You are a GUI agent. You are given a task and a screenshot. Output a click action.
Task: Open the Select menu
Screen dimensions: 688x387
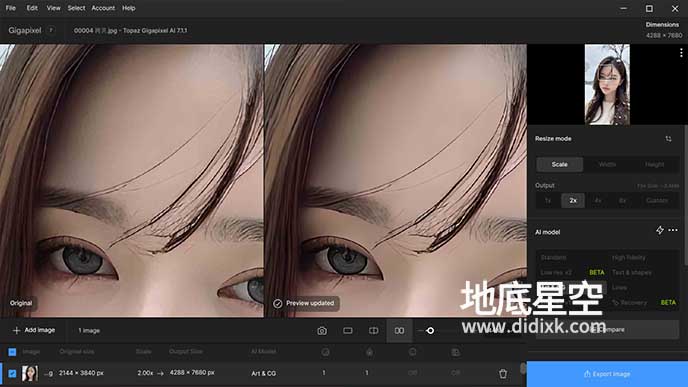pyautogui.click(x=76, y=8)
